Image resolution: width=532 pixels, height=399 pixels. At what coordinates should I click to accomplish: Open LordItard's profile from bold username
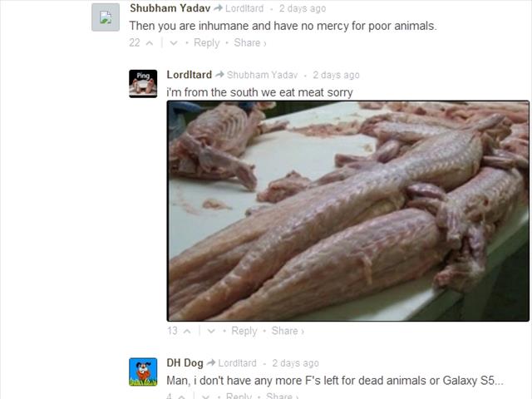189,75
